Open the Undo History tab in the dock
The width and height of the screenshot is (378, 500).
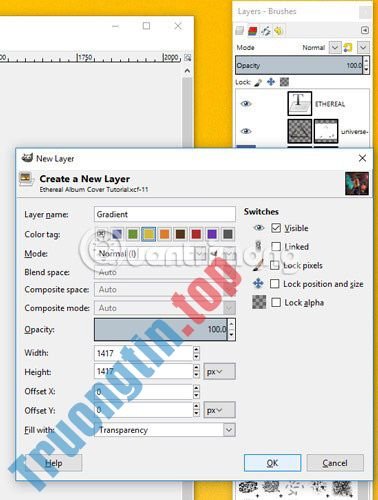pyautogui.click(x=279, y=31)
